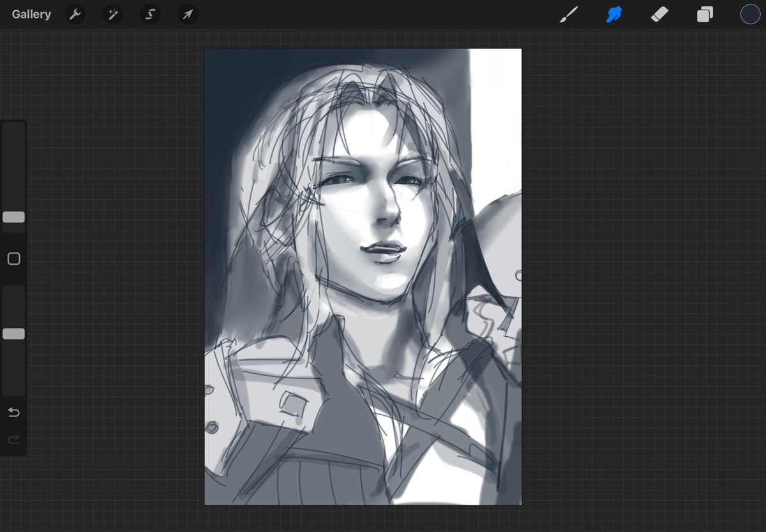Undo the last stroke
Screen dimensions: 766x532
tap(13, 412)
